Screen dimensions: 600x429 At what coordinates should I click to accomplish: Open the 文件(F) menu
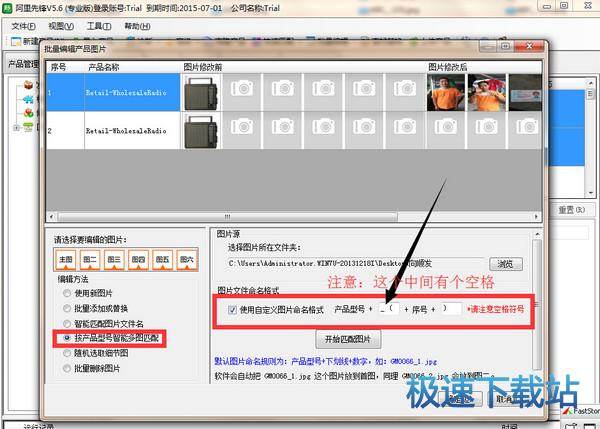[23, 26]
